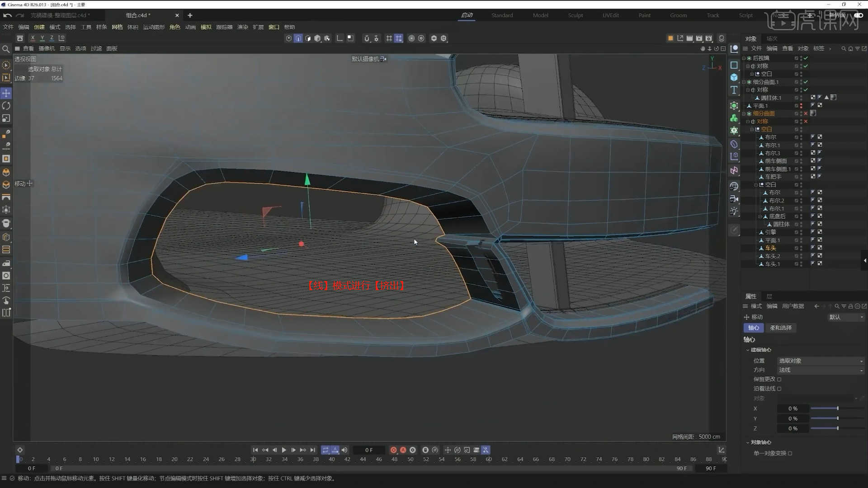Click the Cube primitive icon in right palette
This screenshot has width=868, height=488.
tap(734, 77)
